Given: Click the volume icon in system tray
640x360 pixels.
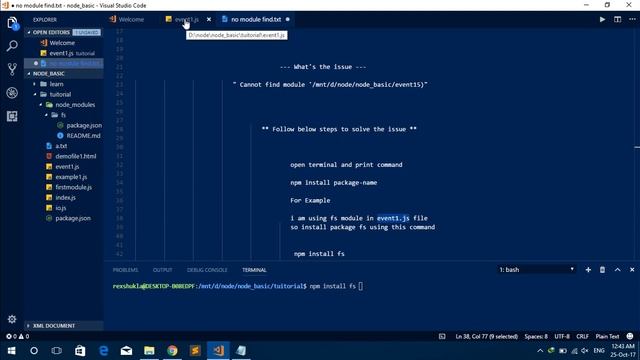Looking at the screenshot, I should tap(584, 351).
